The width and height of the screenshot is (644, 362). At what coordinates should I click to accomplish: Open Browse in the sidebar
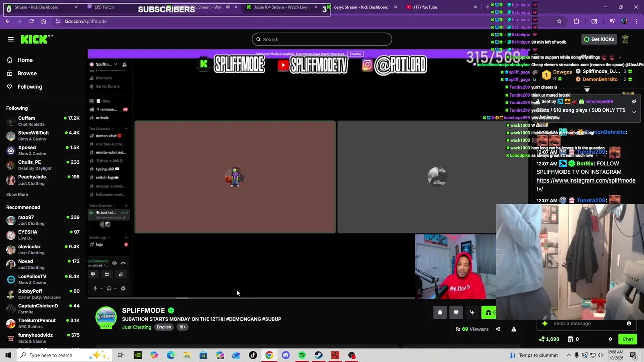coord(27,73)
